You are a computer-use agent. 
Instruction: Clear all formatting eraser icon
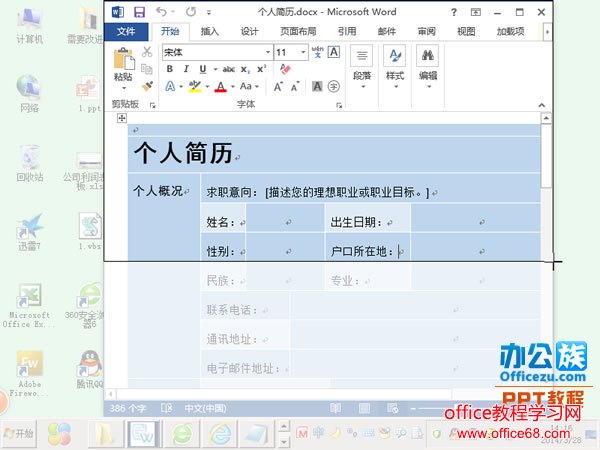point(285,69)
